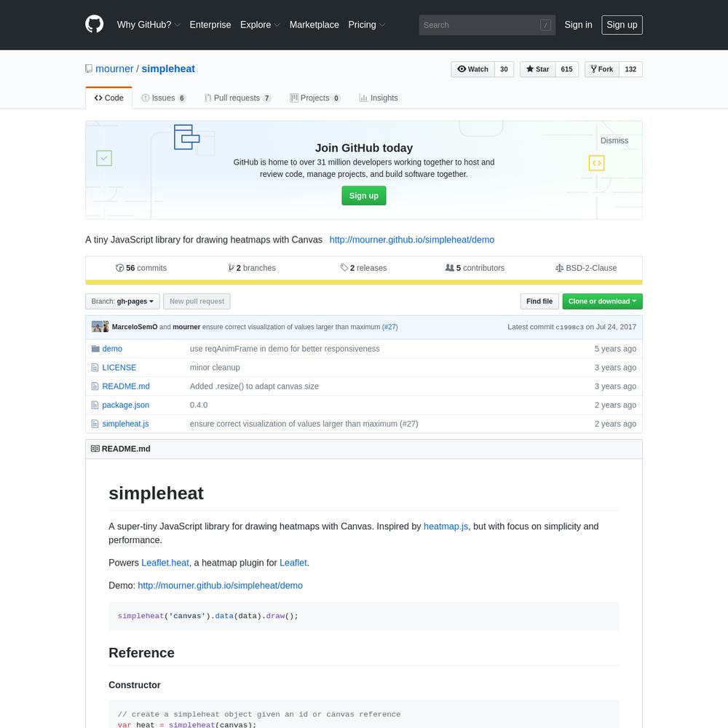The height and width of the screenshot is (728, 728).
Task: Open the Branch gh-pages selector
Action: click(x=122, y=301)
